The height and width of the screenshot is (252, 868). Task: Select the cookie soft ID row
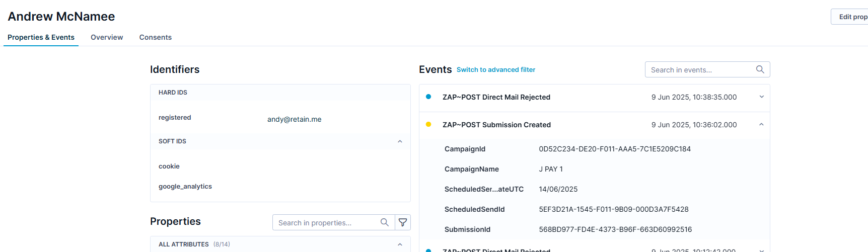tap(169, 166)
